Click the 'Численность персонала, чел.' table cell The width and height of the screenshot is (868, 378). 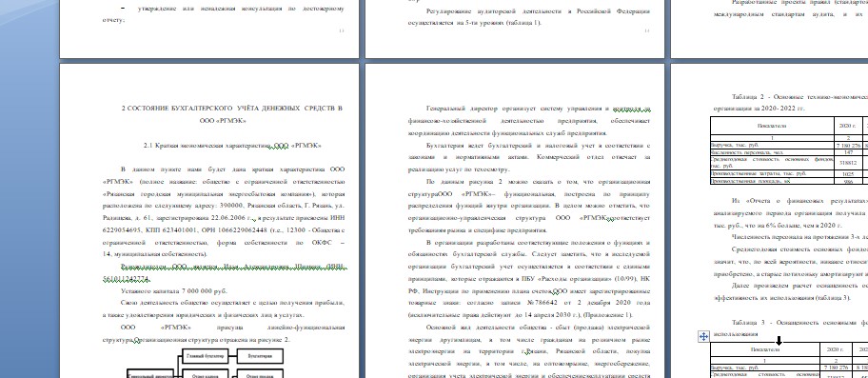(x=772, y=152)
